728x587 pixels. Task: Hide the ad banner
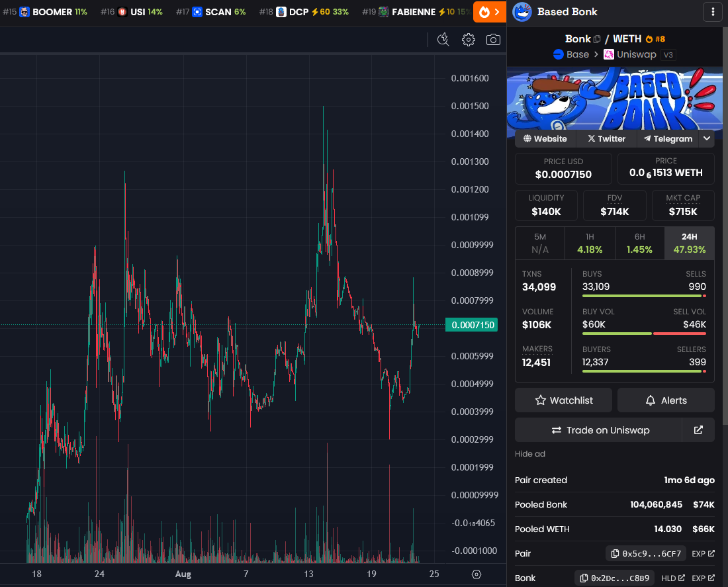tap(530, 454)
